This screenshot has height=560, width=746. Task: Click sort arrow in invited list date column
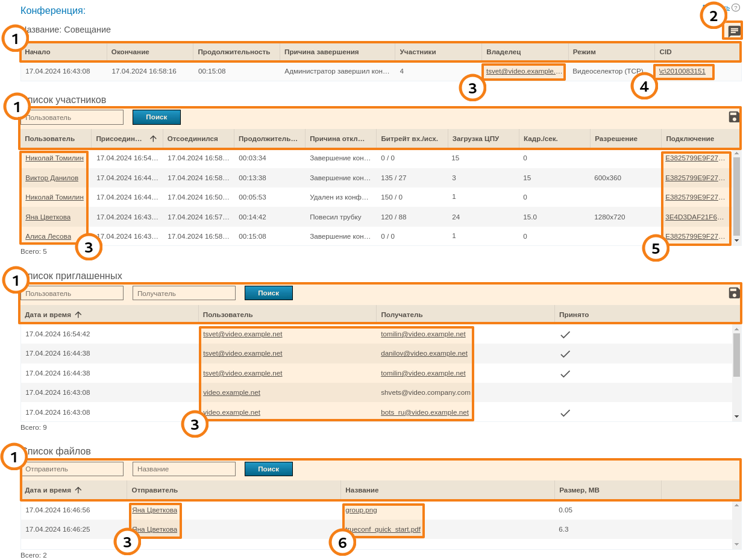tap(78, 315)
